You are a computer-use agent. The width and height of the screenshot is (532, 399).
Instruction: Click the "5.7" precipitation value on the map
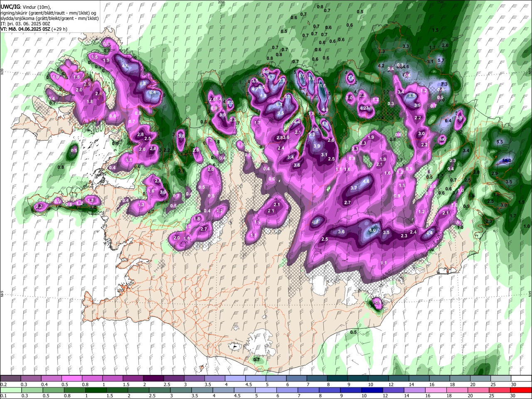point(441,60)
